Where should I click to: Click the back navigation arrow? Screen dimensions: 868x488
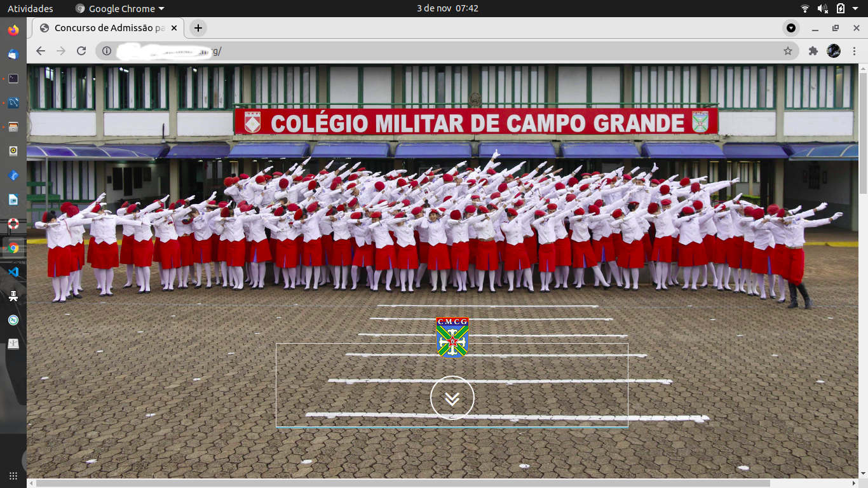pyautogui.click(x=40, y=51)
